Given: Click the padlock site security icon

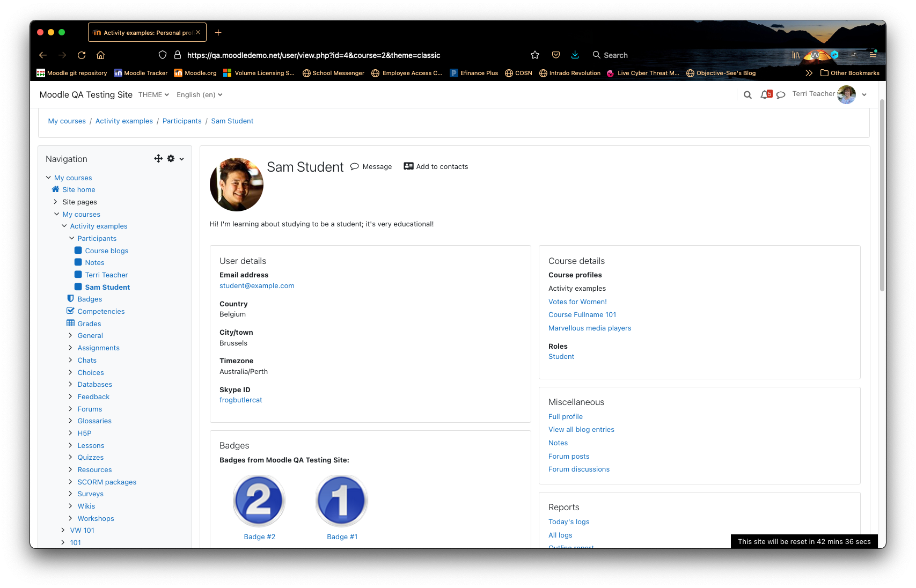Looking at the screenshot, I should [x=178, y=55].
